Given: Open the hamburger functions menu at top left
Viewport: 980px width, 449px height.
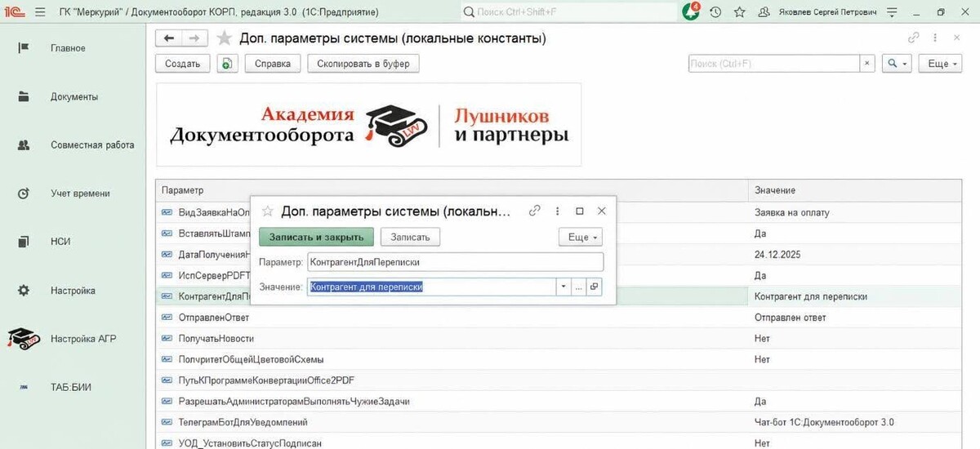Looking at the screenshot, I should [40, 12].
